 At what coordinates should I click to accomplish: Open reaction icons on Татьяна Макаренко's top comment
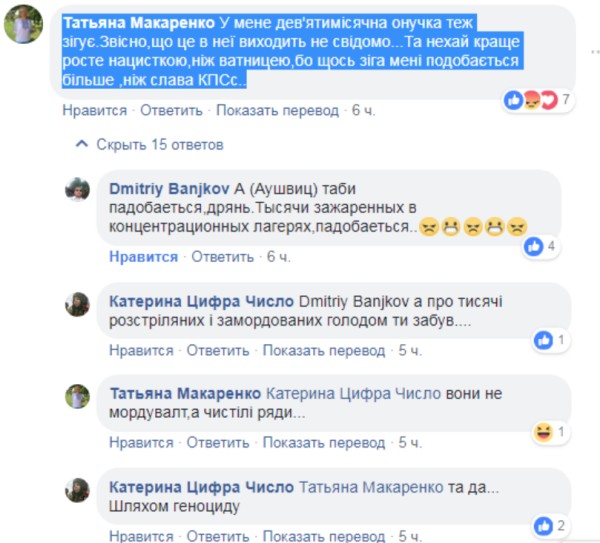point(531,100)
